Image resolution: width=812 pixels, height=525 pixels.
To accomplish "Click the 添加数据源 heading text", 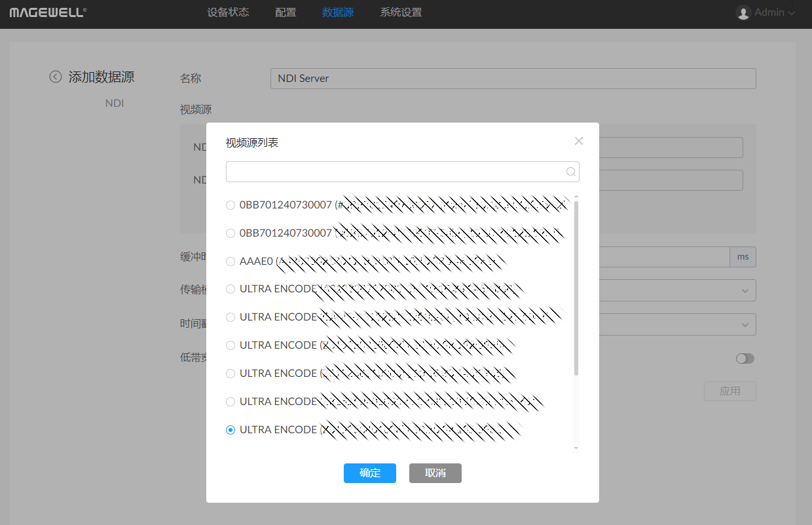I will [x=101, y=77].
